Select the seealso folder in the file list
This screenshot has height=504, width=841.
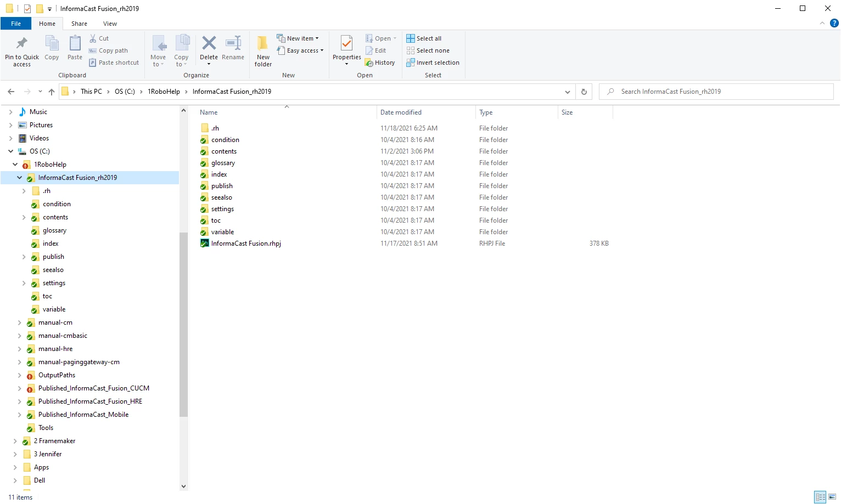[221, 197]
